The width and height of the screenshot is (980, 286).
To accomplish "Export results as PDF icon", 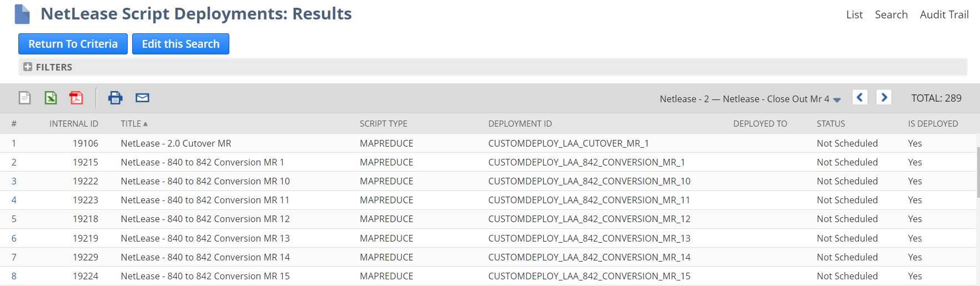I will 76,98.
